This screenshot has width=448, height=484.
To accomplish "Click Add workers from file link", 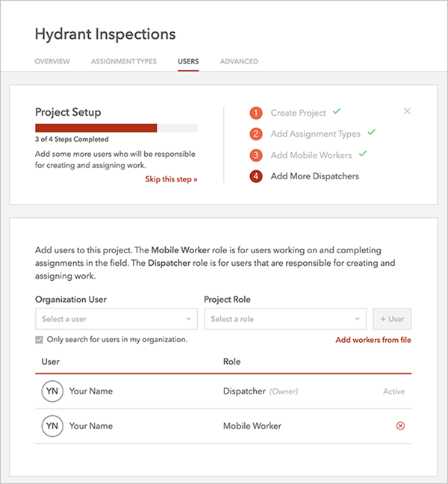I will tap(373, 340).
